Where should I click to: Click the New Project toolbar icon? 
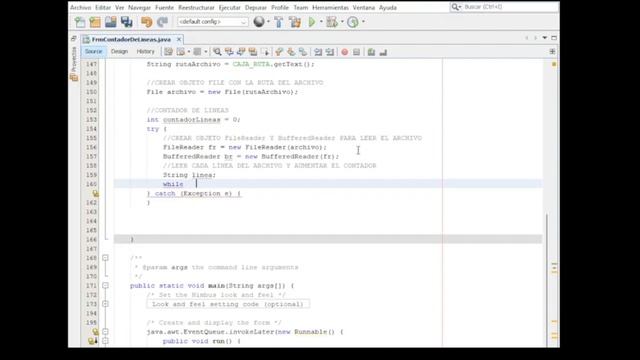(x=95, y=22)
